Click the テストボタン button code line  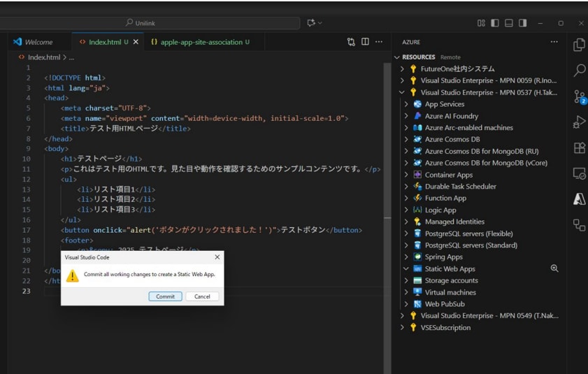212,230
